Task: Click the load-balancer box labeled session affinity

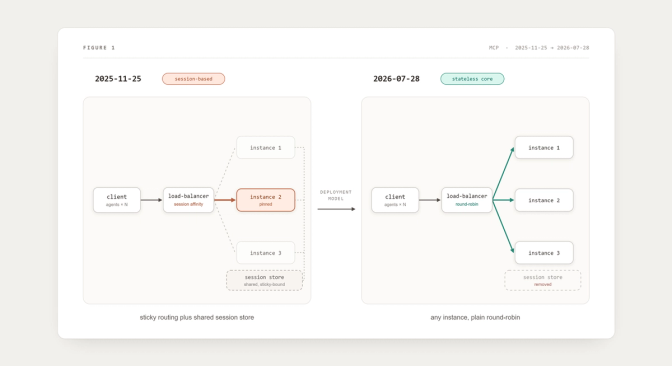Action: pos(189,200)
